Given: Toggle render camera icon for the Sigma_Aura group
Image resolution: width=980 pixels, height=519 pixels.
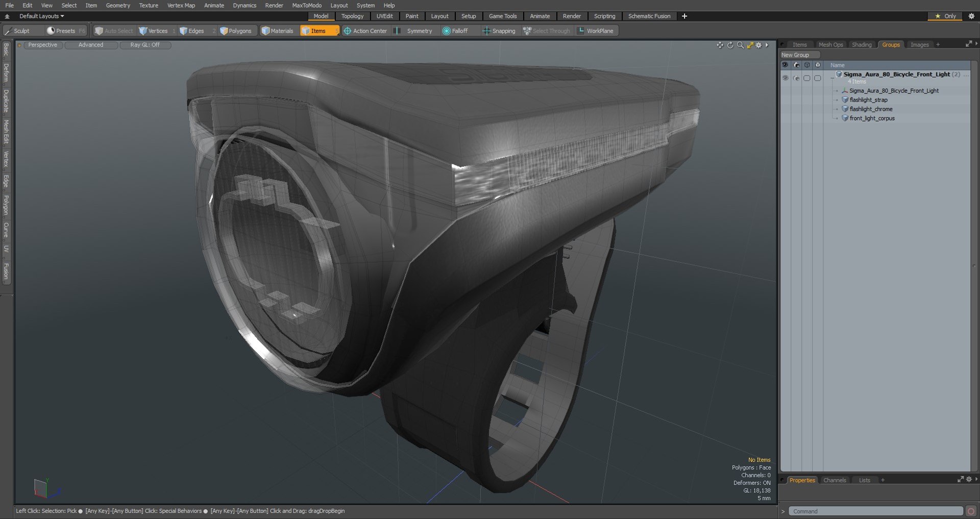Looking at the screenshot, I should pos(796,78).
